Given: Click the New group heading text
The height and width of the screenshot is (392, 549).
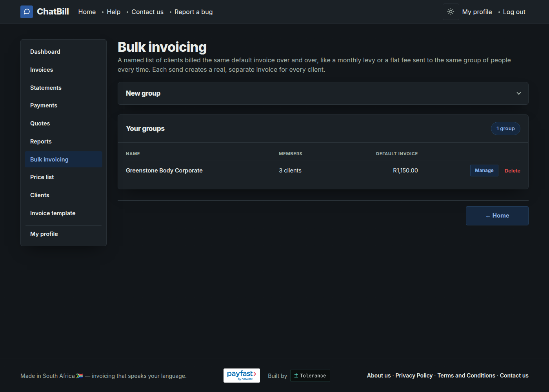Looking at the screenshot, I should point(143,93).
